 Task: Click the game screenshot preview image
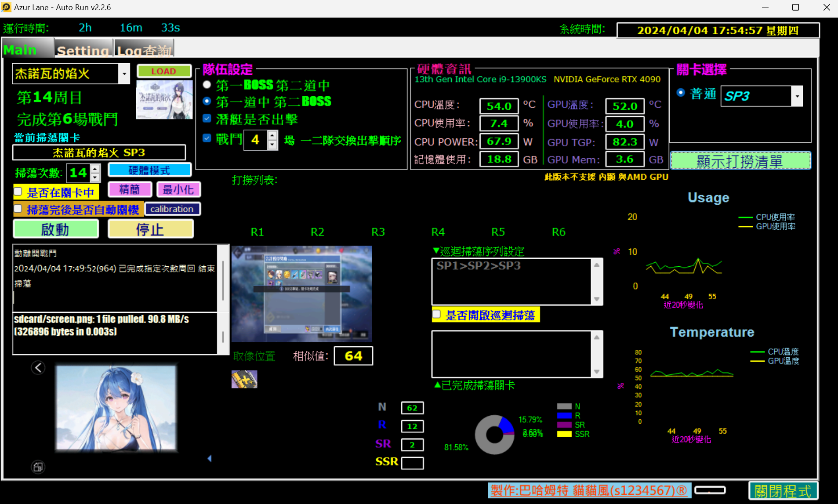301,294
